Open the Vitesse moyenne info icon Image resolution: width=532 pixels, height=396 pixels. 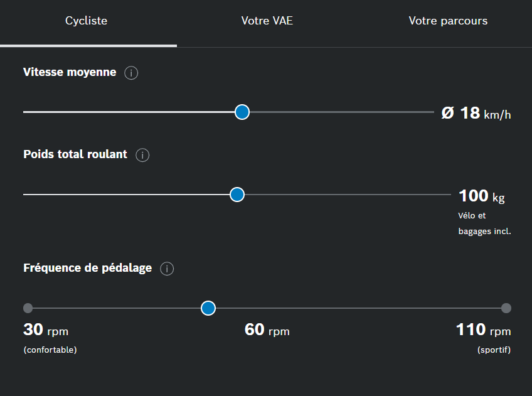pyautogui.click(x=131, y=73)
